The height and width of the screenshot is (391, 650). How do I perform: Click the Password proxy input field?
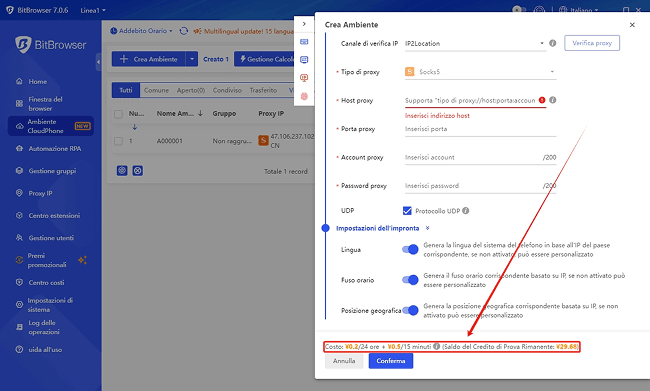[480, 186]
